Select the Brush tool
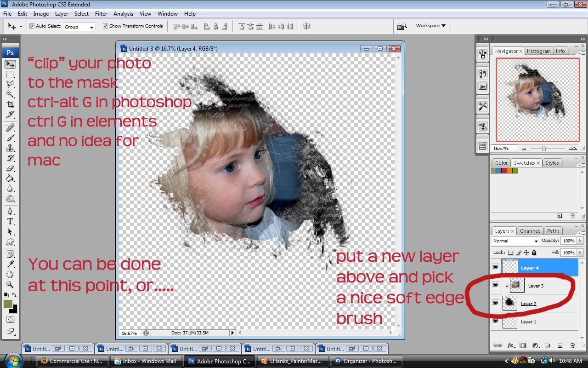The image size is (588, 368). (x=10, y=138)
